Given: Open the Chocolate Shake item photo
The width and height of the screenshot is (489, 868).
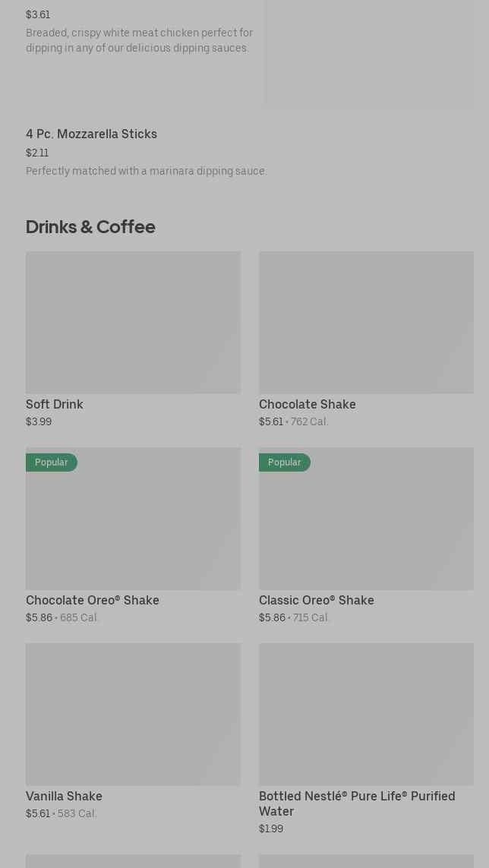Looking at the screenshot, I should (366, 322).
